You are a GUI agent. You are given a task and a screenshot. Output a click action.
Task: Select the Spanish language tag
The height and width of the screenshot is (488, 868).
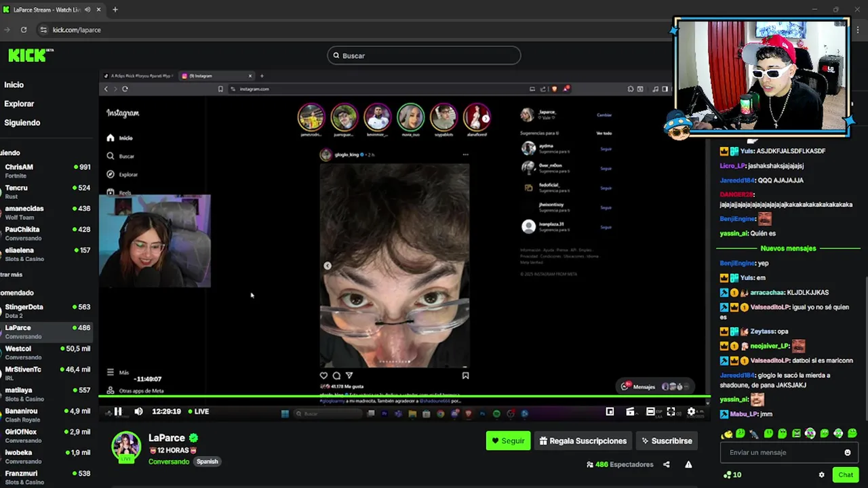[x=207, y=462]
